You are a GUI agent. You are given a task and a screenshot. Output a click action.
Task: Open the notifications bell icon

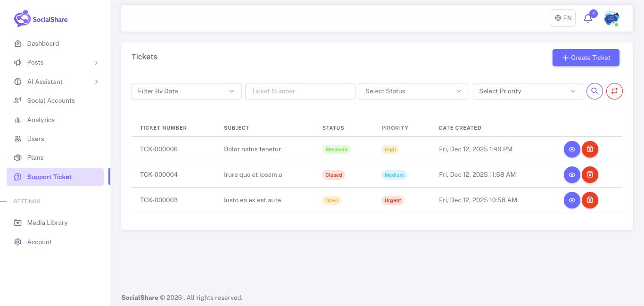click(x=588, y=18)
